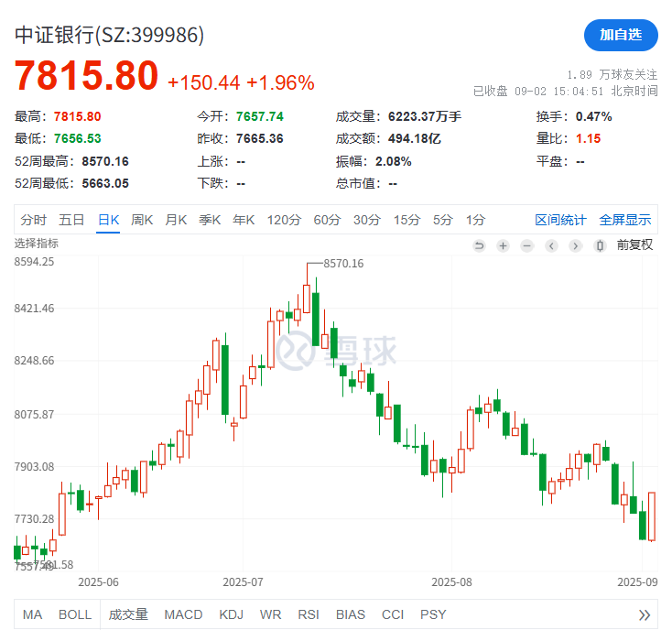
Task: Enable the MA overlay indicator
Action: pyautogui.click(x=33, y=615)
